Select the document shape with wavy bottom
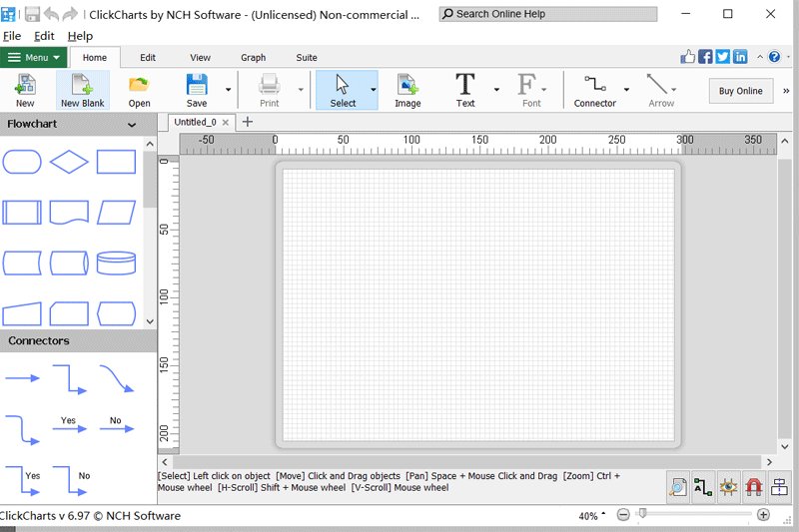The width and height of the screenshot is (799, 532). click(69, 213)
